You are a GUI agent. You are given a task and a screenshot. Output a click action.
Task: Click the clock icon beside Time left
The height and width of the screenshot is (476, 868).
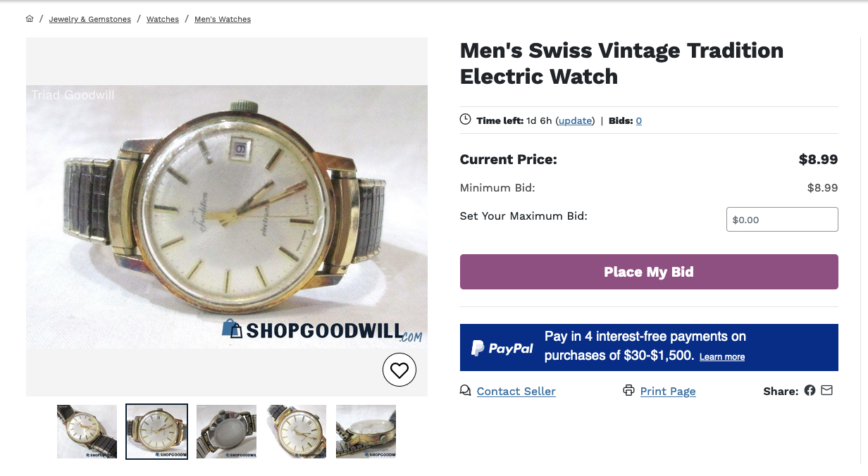(x=465, y=120)
